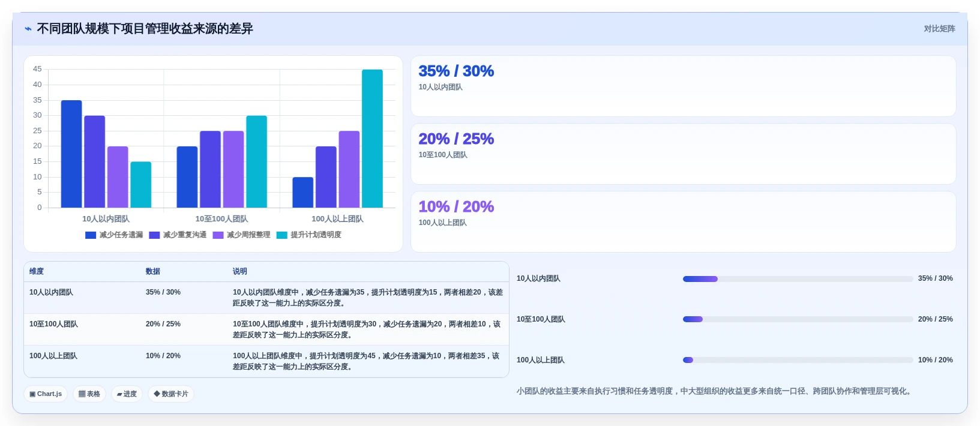980x426 pixels.
Task: Click the description starting 10人以内团队维度中
Action: [368, 298]
